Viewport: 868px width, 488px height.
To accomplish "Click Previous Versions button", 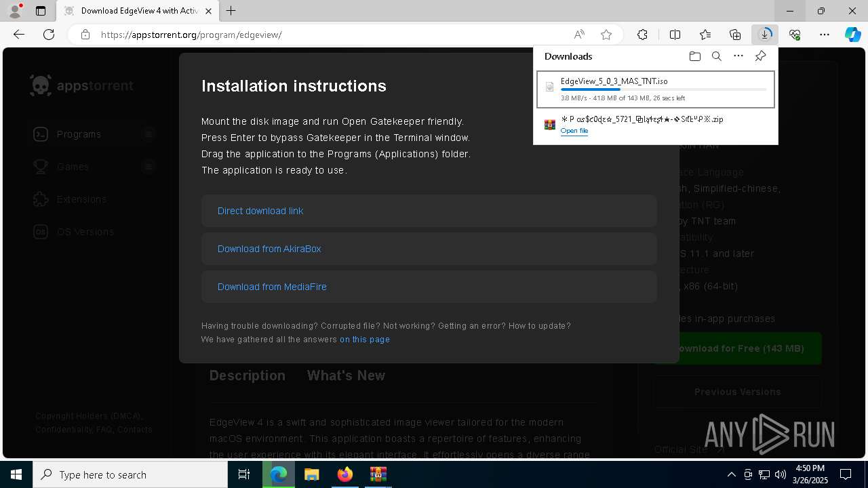I will [738, 392].
